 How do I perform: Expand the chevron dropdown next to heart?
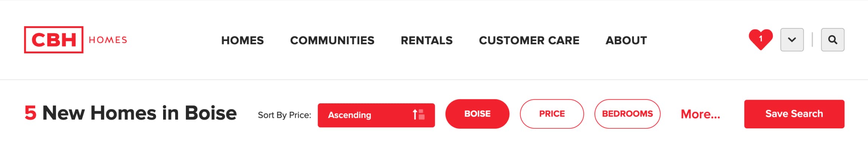[x=792, y=40]
